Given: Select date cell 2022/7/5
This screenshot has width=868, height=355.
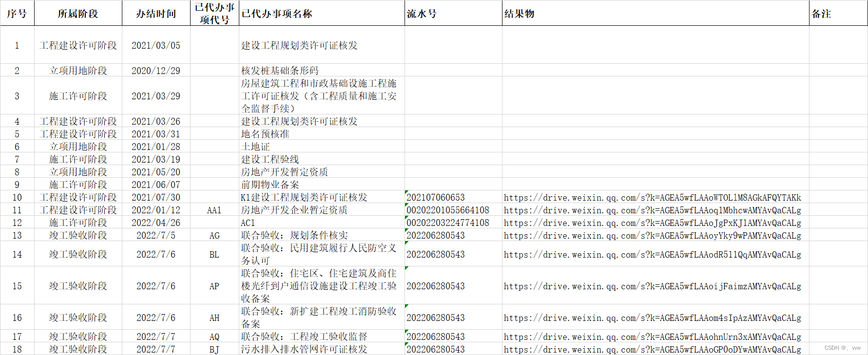Looking at the screenshot, I should [x=156, y=235].
